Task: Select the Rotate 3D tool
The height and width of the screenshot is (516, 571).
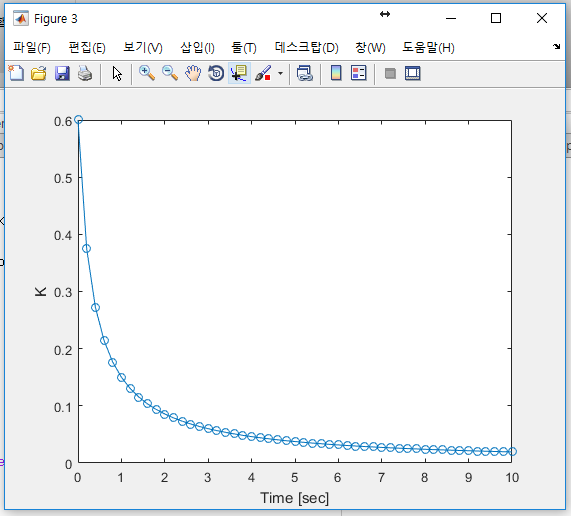Action: point(216,73)
